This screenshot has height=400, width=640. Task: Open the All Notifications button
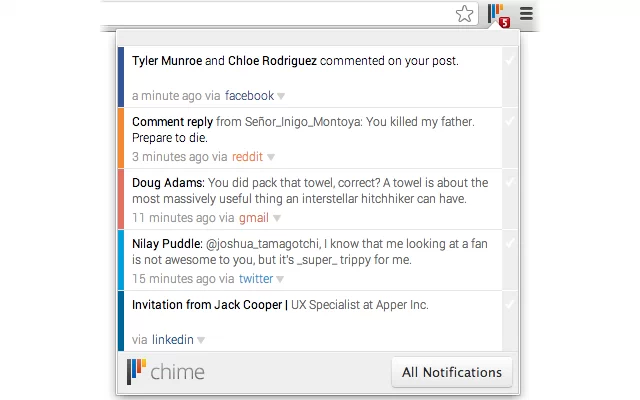451,372
